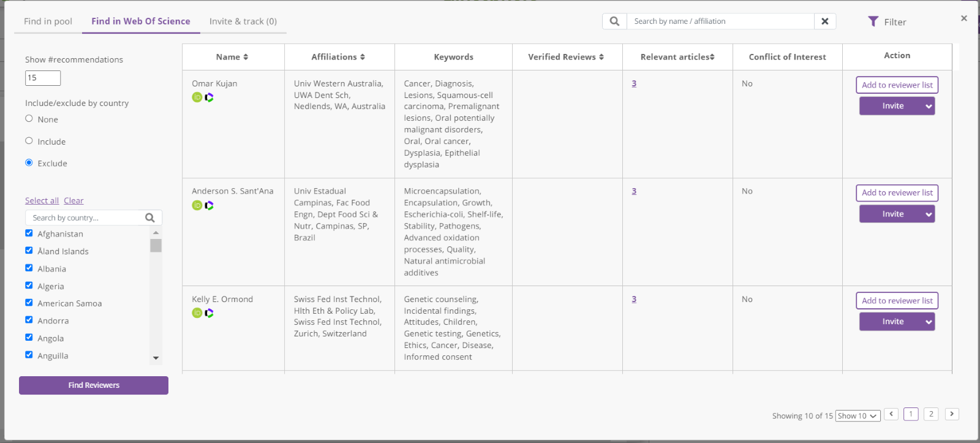Open Kelly E. Ormond's 3 relevant articles

pyautogui.click(x=634, y=300)
